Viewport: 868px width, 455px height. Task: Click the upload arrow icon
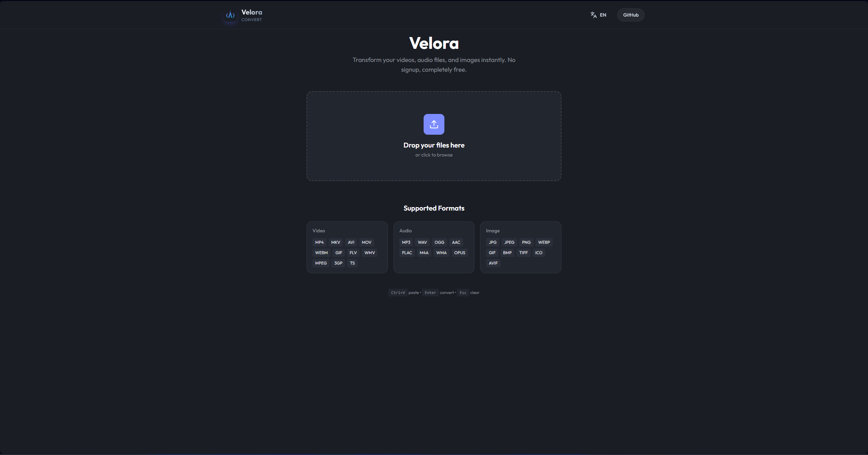pyautogui.click(x=434, y=124)
